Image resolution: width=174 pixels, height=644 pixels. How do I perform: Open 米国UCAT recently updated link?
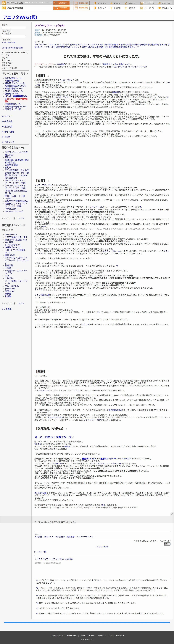9,291
